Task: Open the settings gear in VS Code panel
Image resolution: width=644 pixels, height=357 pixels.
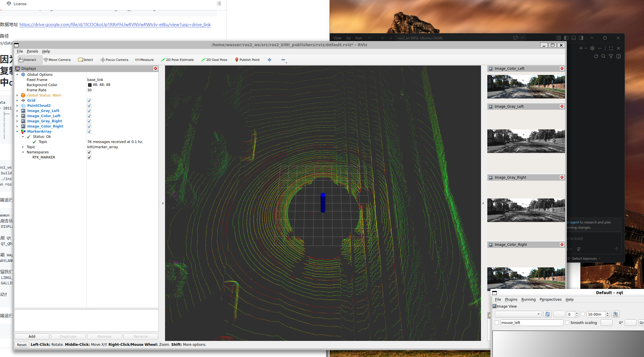Action: (592, 48)
